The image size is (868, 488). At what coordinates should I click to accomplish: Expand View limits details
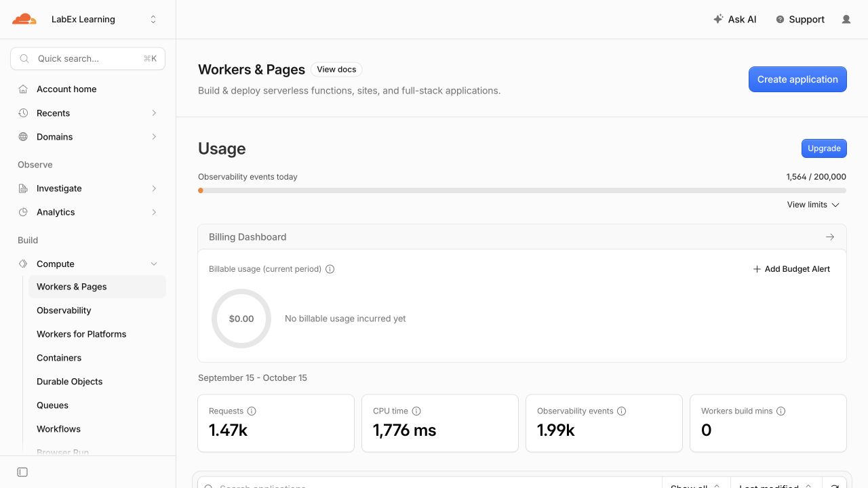[x=813, y=205]
